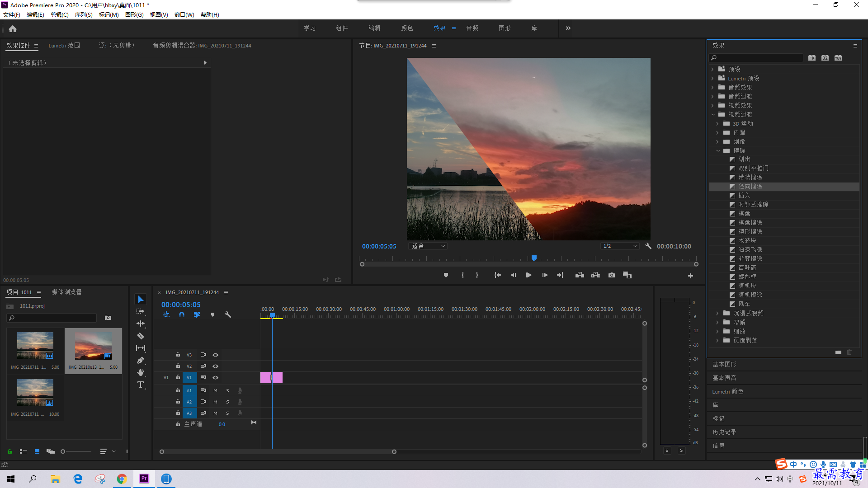Click the Add Marker button in program monitor

point(446,275)
